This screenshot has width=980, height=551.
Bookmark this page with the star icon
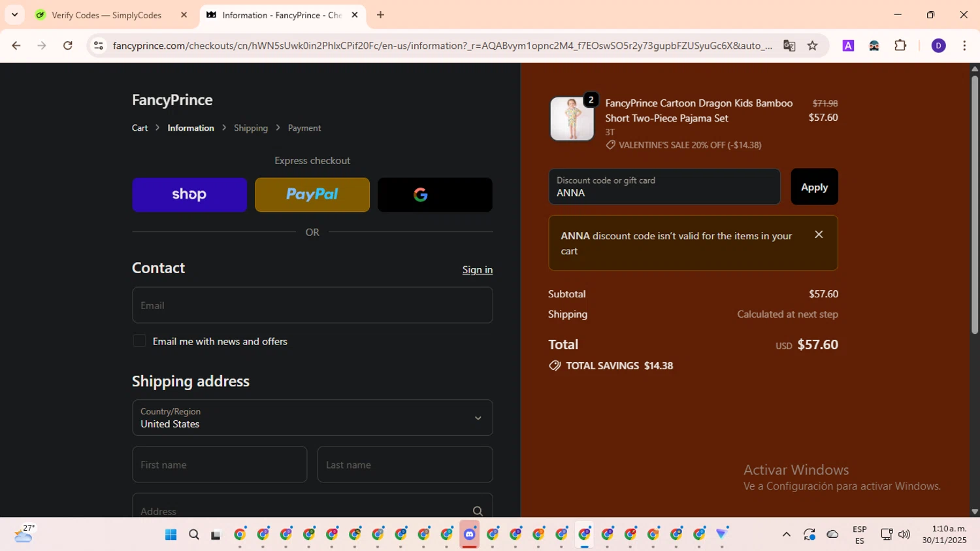point(813,46)
